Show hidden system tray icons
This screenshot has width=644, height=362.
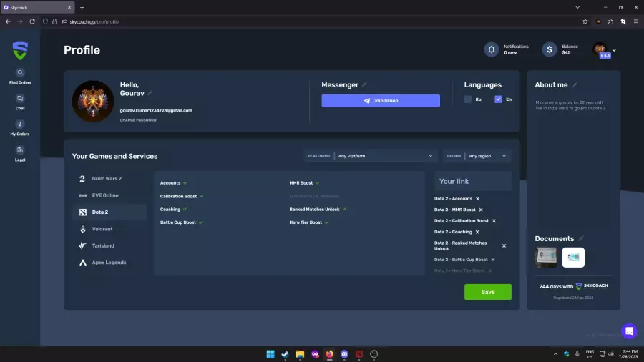555,354
